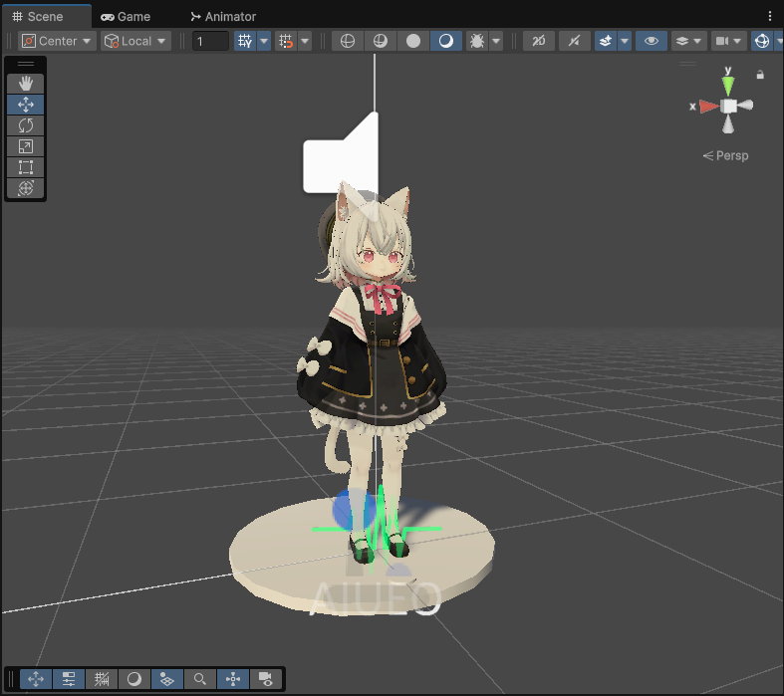This screenshot has width=784, height=696.
Task: Click the Persp projection label
Action: [725, 155]
